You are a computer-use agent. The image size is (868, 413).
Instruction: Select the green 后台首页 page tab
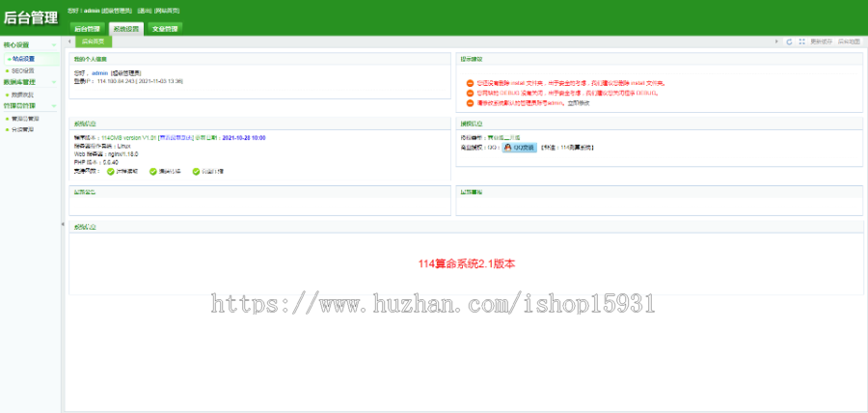click(94, 41)
